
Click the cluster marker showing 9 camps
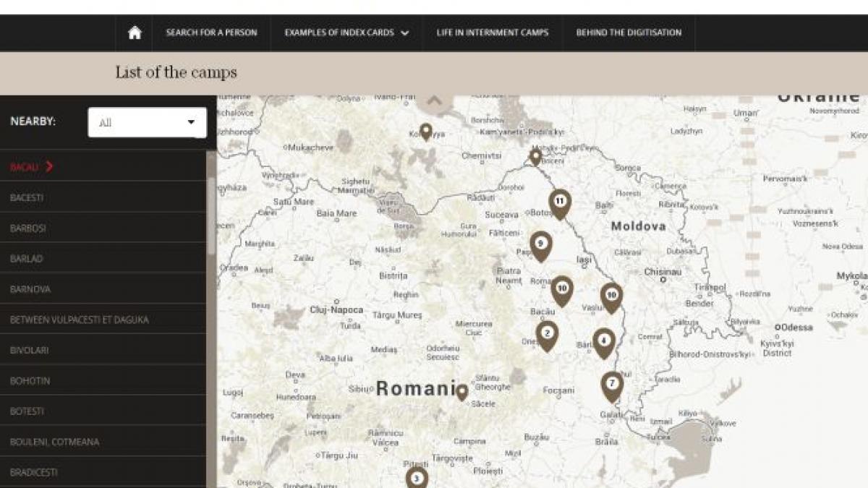pos(540,243)
